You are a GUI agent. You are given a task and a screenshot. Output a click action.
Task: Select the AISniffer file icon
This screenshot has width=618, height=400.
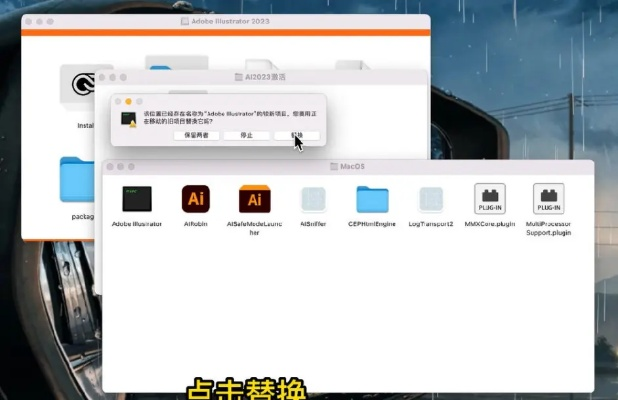(313, 199)
